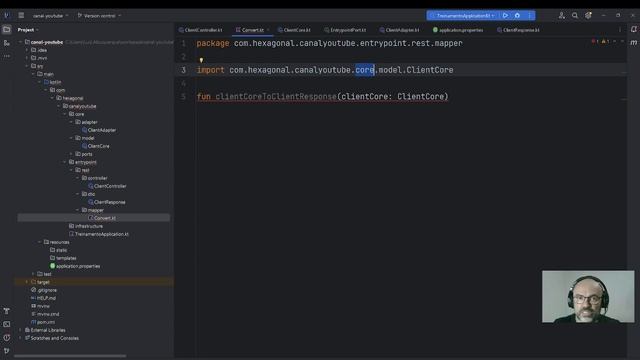
Task: Click the error count indicator in editor
Action: point(595,41)
